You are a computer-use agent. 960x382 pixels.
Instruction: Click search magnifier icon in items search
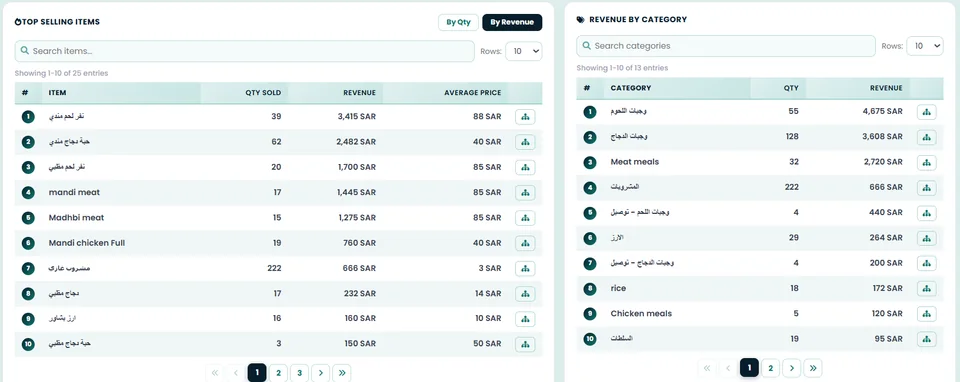(25, 51)
